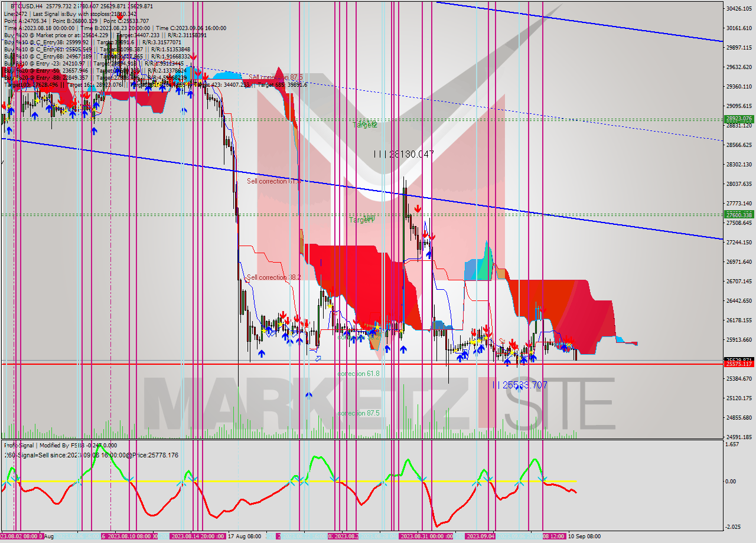The image size is (756, 543).
Task: Click the '2023.08.31 00:00' time label
Action: [x=423, y=537]
